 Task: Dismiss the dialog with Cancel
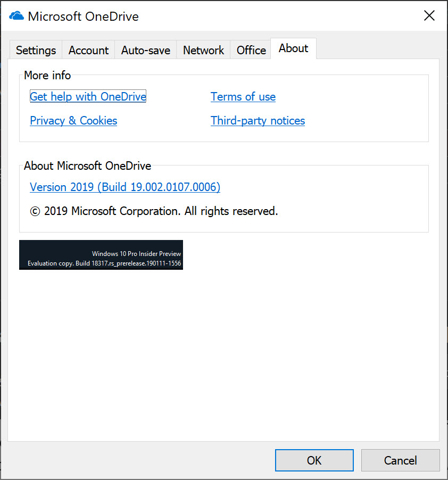(x=400, y=460)
